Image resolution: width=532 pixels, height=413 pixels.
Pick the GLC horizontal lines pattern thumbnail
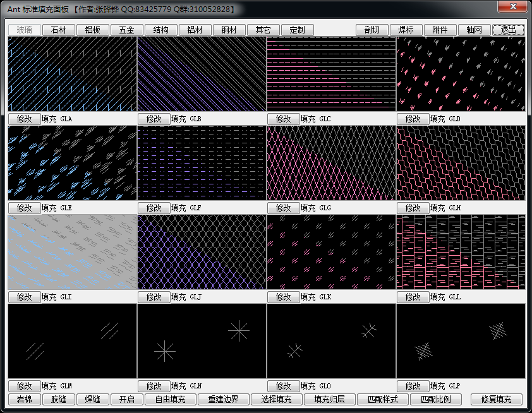[331, 74]
